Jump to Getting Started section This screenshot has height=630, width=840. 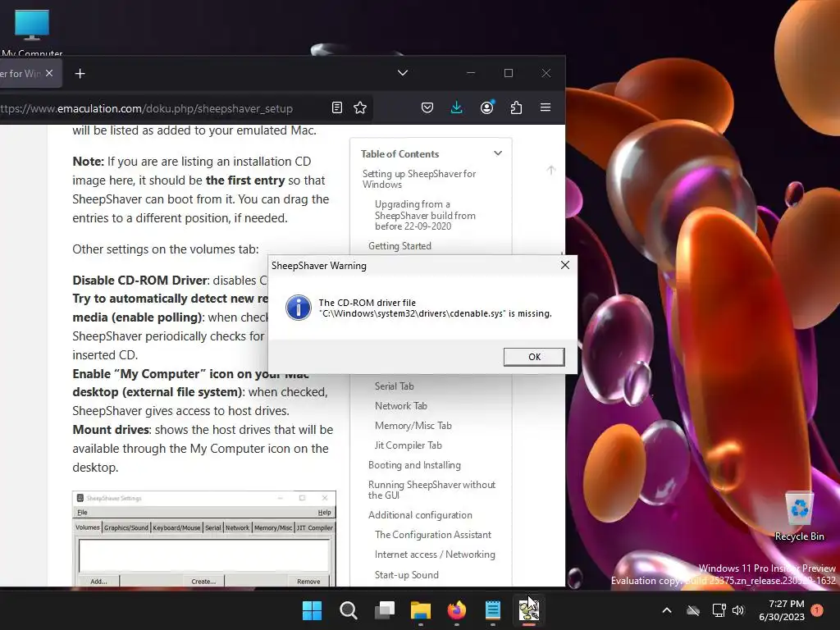tap(399, 246)
